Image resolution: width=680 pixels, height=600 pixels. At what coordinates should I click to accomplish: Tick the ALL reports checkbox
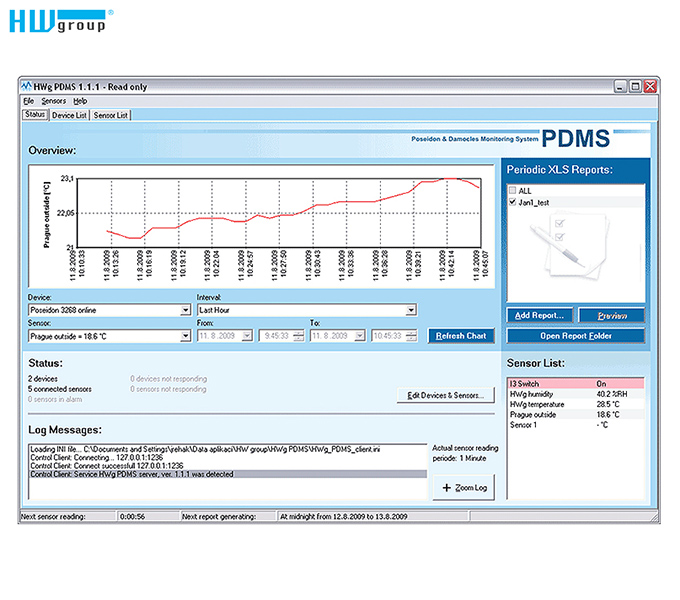click(513, 190)
